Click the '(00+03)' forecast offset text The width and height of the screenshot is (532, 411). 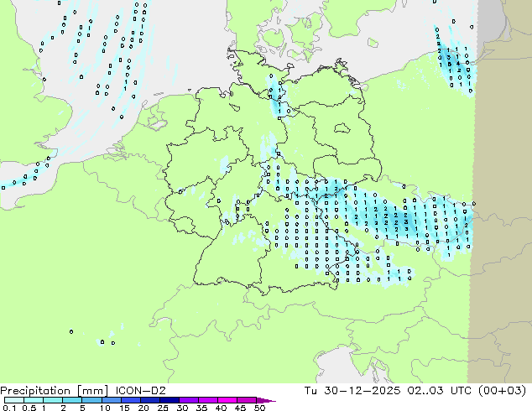[503, 391]
